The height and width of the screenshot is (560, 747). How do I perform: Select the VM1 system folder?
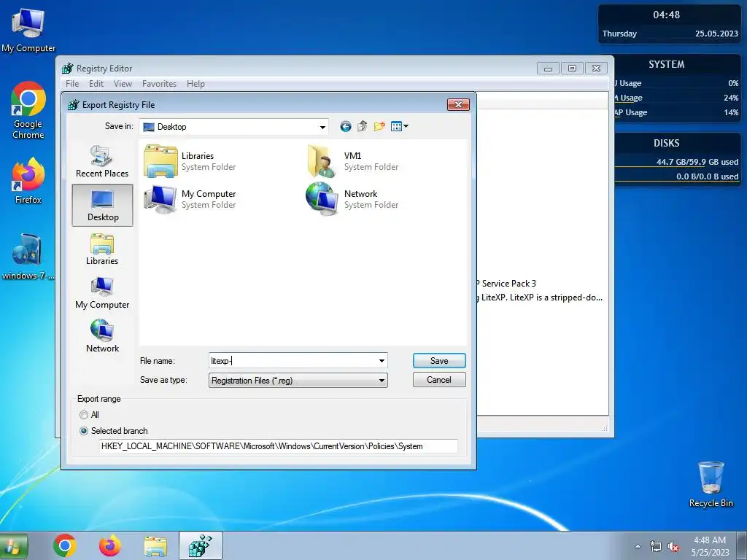[352, 161]
